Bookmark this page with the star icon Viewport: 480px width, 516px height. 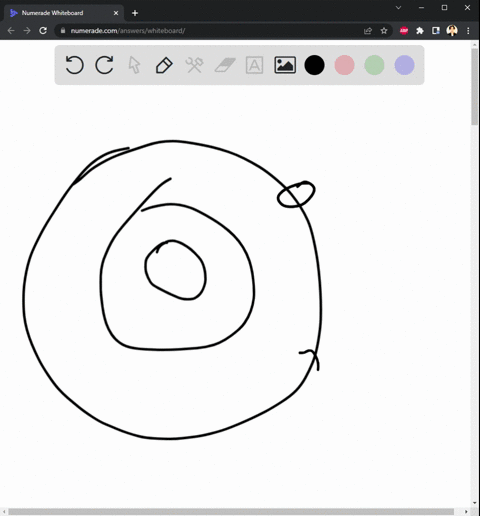click(x=384, y=31)
